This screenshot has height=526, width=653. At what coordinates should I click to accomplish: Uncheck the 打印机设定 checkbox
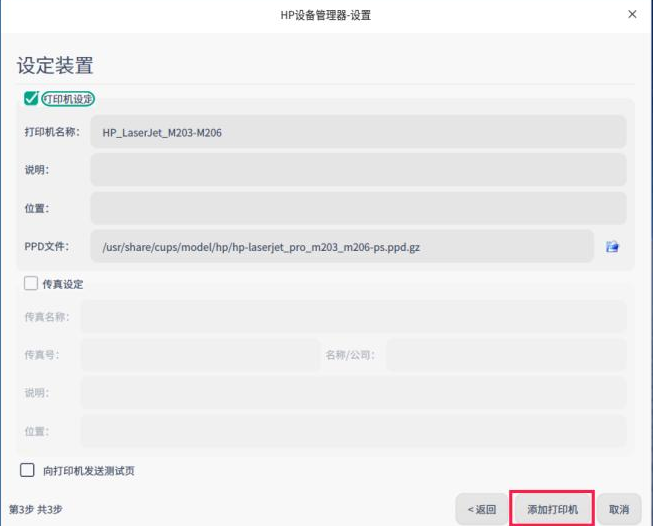coord(31,99)
